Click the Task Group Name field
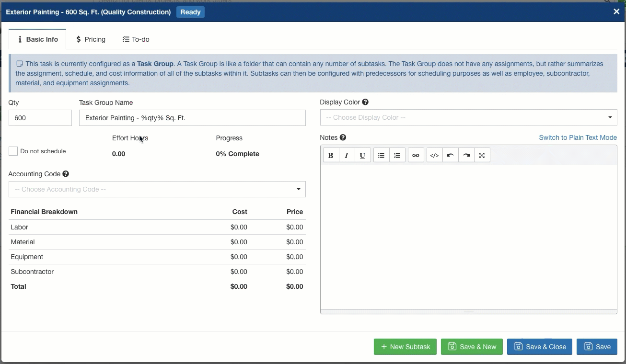This screenshot has height=364, width=626. tap(192, 118)
